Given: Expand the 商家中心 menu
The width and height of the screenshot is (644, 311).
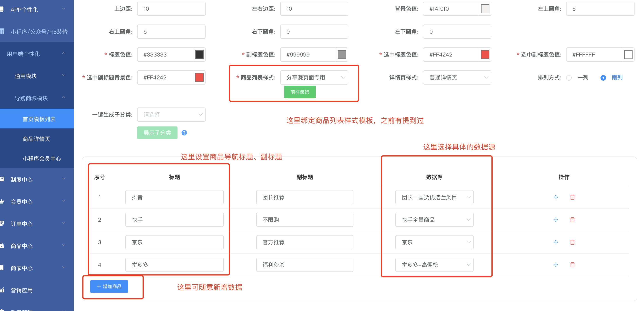Looking at the screenshot, I should click(x=37, y=268).
